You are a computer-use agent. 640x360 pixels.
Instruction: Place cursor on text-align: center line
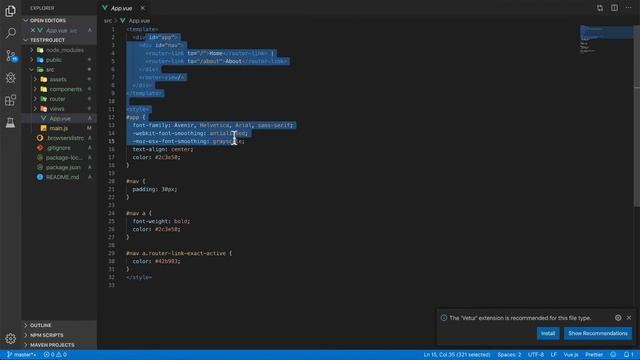click(x=162, y=149)
